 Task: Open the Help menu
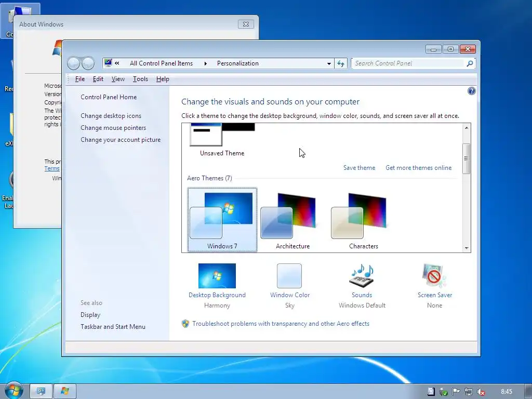[x=163, y=79]
